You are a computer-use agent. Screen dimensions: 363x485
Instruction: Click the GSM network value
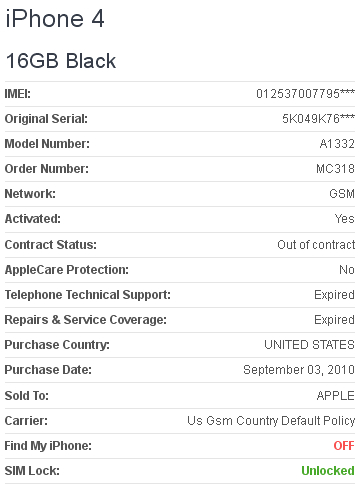[x=342, y=194]
